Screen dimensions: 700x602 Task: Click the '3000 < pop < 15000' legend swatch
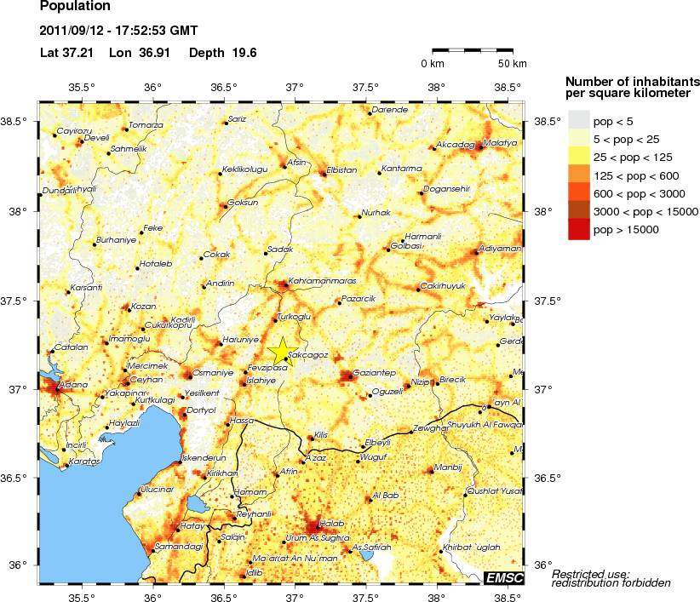point(579,211)
